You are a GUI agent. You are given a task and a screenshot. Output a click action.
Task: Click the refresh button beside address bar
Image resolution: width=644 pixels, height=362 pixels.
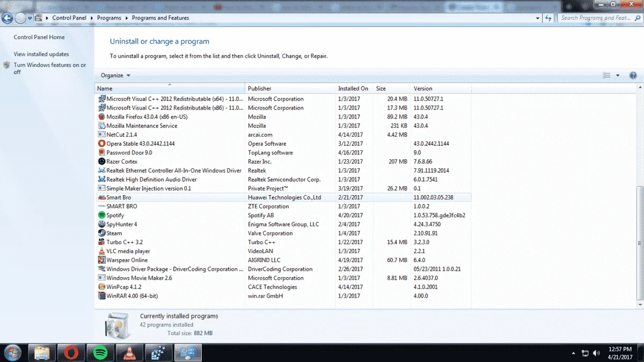[x=549, y=18]
